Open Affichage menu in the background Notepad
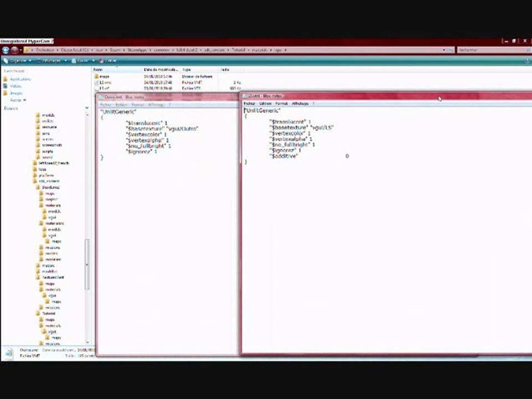Viewport: 532px width, 399px height. 156,105
